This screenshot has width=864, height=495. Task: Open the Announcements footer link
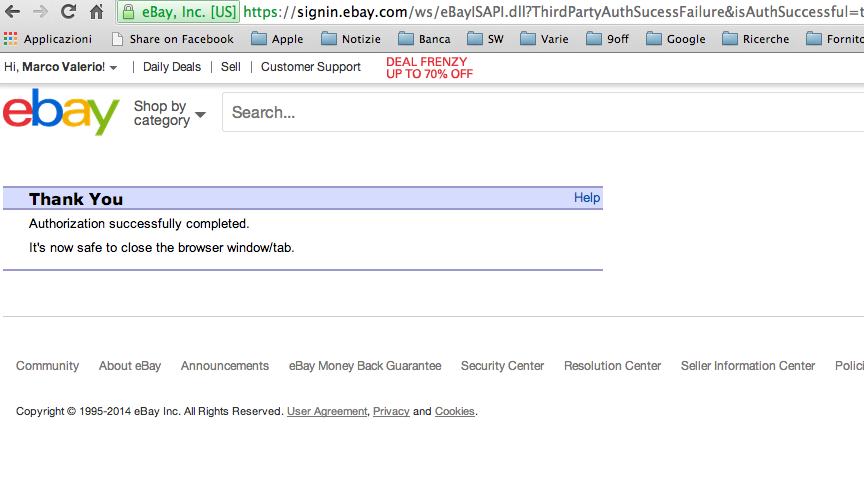click(x=225, y=365)
